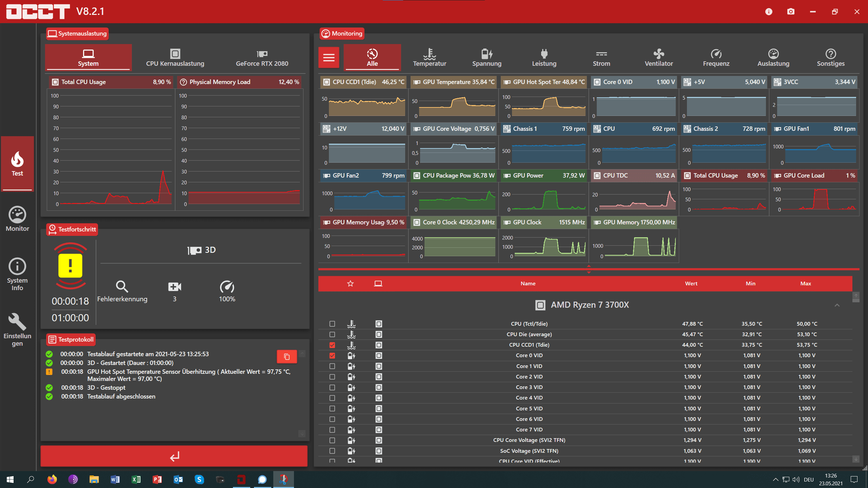Click the yellow warning status icon

click(71, 266)
